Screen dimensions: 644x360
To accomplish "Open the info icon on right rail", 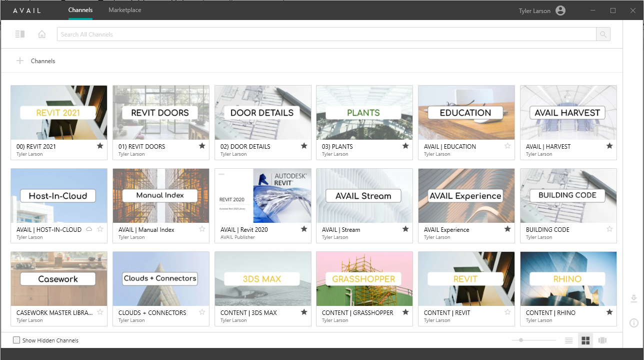I will [x=633, y=322].
